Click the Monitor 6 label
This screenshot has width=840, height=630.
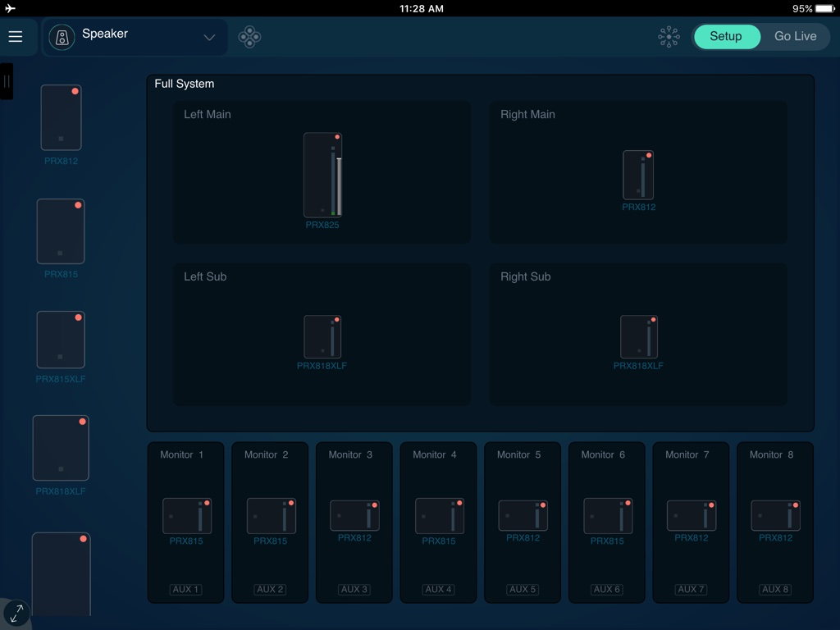pos(603,454)
